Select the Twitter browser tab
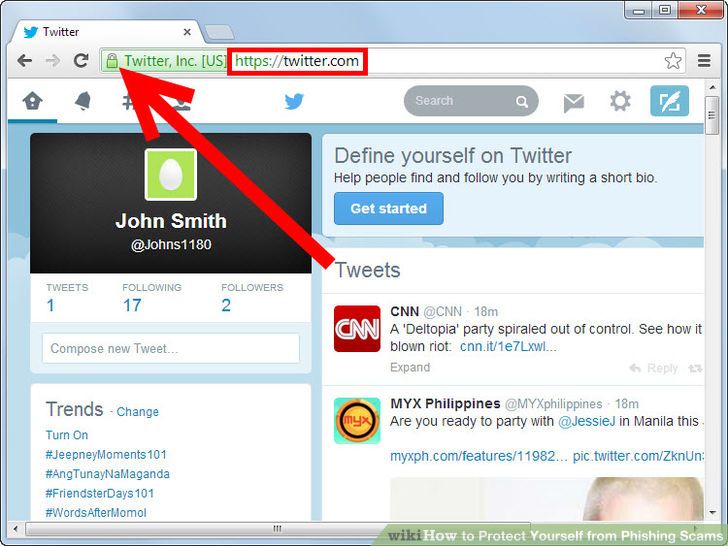 click(107, 32)
